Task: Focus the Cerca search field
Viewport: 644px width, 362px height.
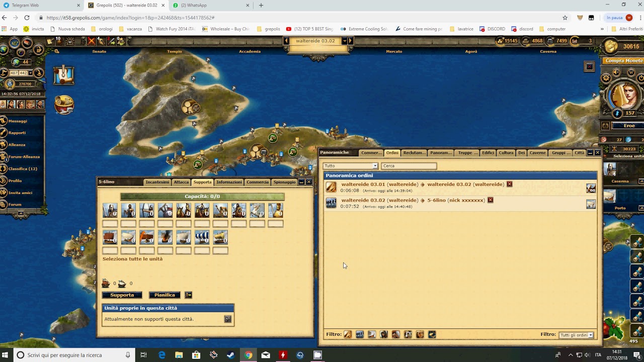Action: 409,166
